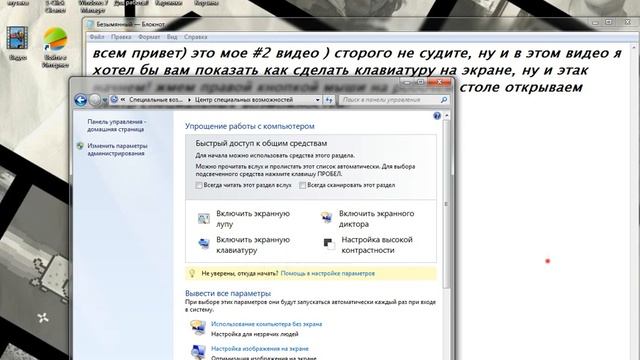The image size is (640, 360).
Task: Click the icon for computer without display
Action: [198, 327]
